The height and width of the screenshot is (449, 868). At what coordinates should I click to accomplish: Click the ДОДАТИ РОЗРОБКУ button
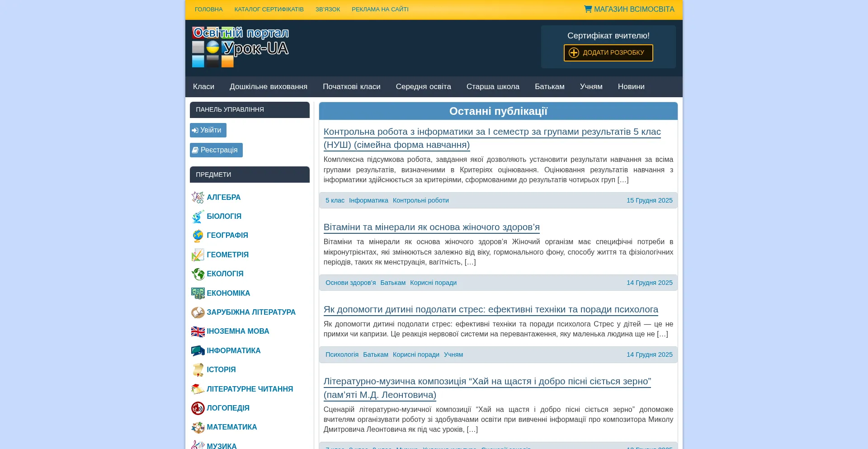click(x=608, y=52)
